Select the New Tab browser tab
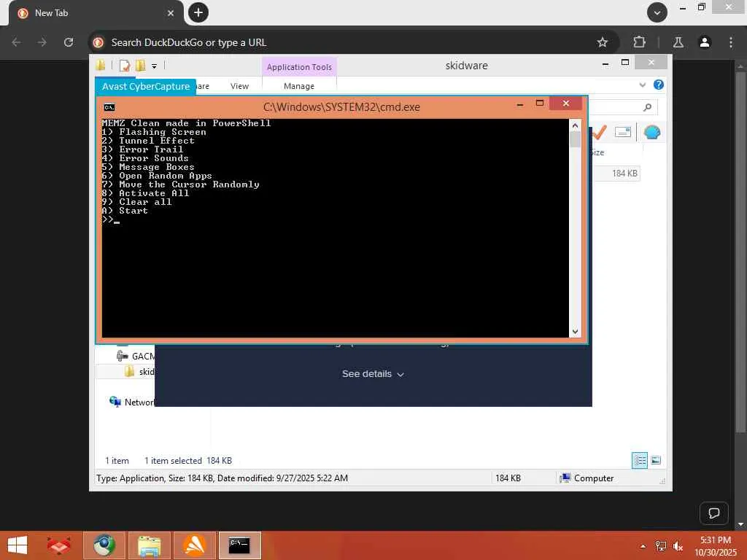The height and width of the screenshot is (560, 747). pyautogui.click(x=96, y=13)
